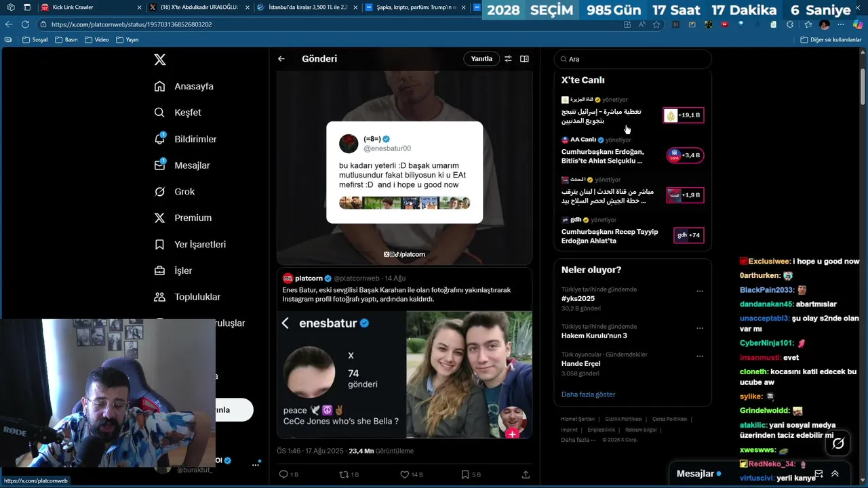Expand the Mesajlar drawer chevrons

(x=835, y=474)
